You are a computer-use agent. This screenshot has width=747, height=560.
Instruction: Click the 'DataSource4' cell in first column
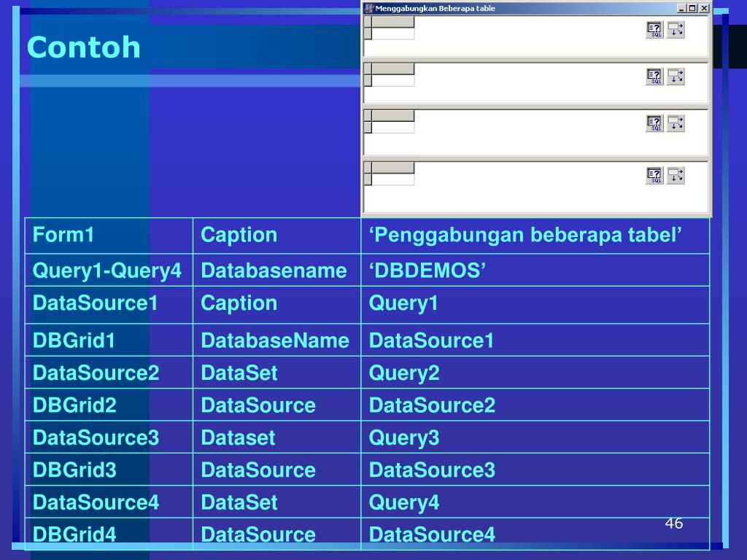(x=109, y=502)
